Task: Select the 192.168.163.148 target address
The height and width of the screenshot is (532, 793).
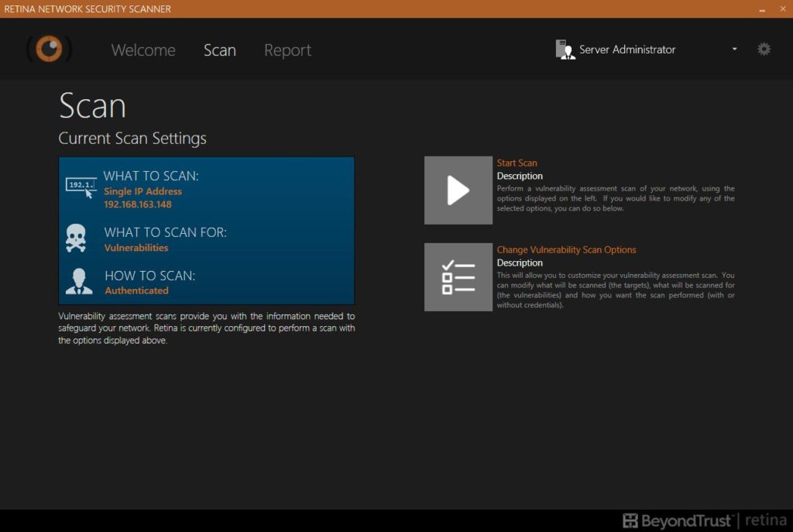Action: [138, 204]
